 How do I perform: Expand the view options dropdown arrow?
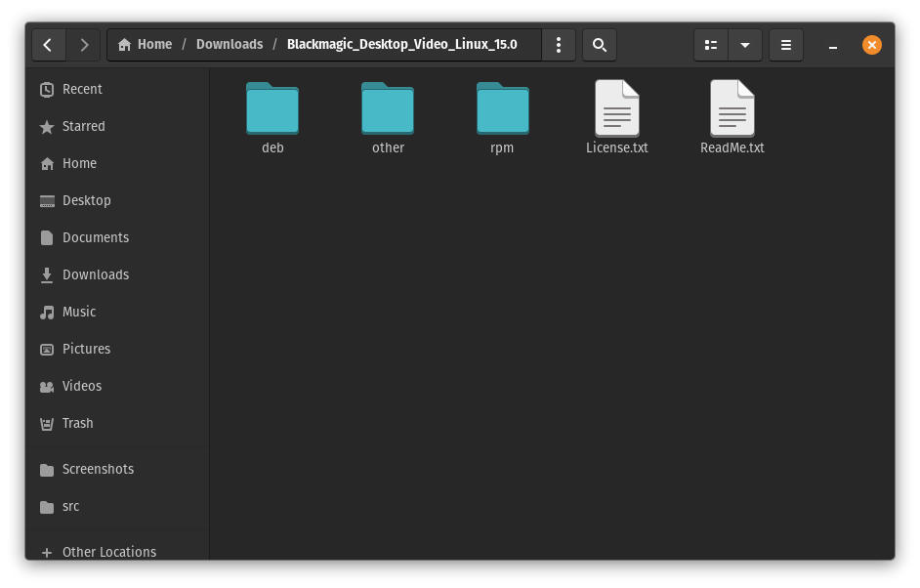pos(745,45)
